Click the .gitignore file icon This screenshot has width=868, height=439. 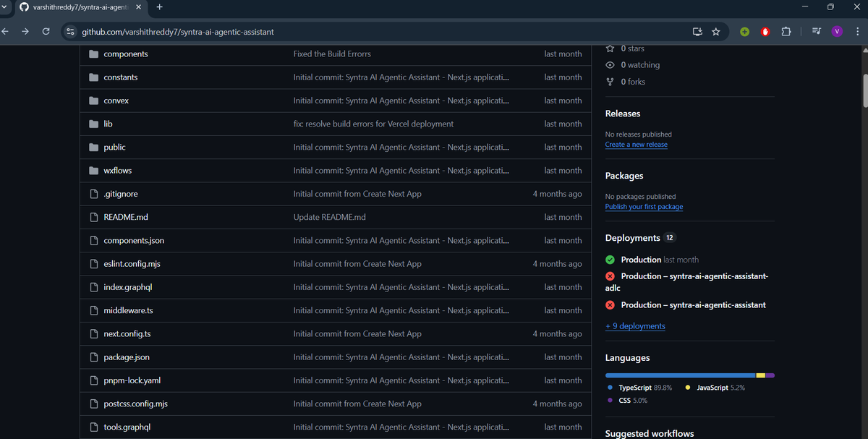point(93,194)
